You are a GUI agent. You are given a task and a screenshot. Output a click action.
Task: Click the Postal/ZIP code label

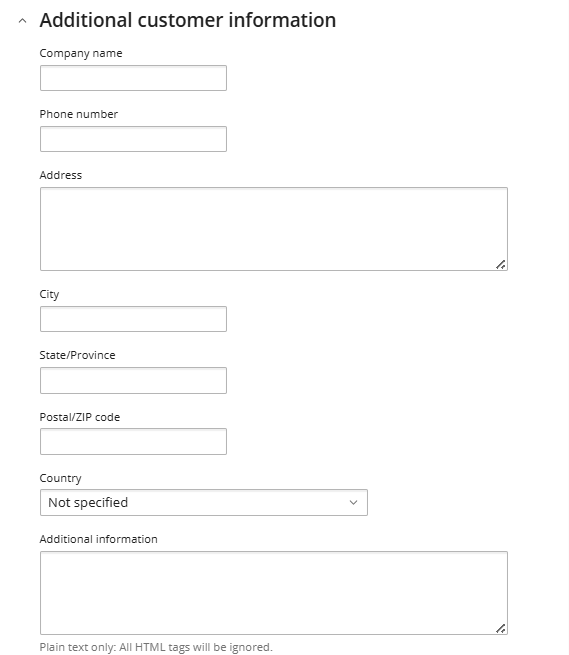pyautogui.click(x=80, y=417)
